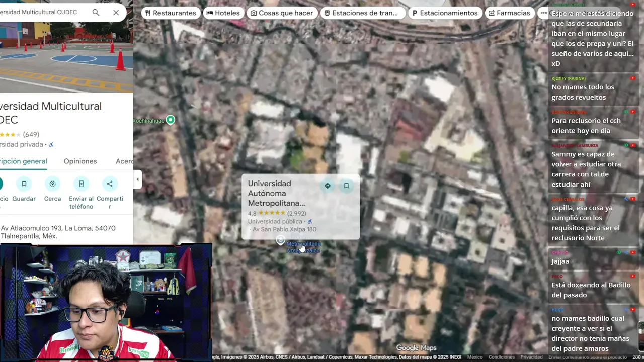Filter map by Hoteles
The height and width of the screenshot is (362, 644).
[x=223, y=13]
